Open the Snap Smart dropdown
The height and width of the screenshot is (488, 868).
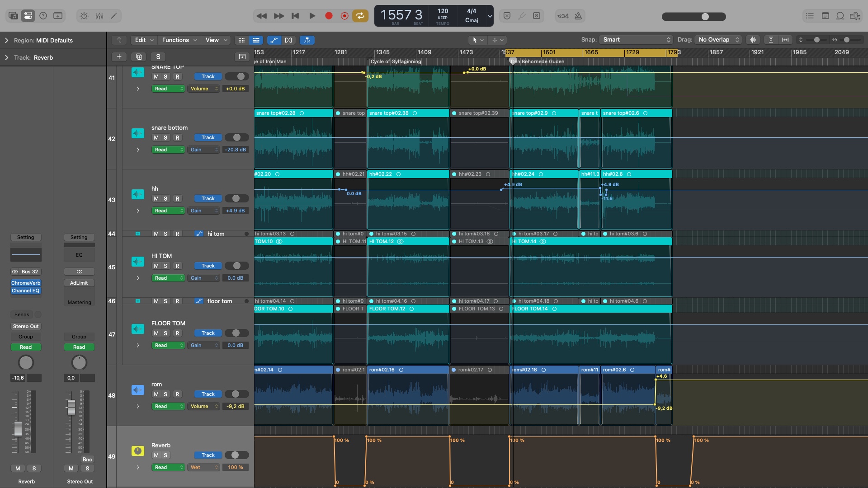[636, 40]
